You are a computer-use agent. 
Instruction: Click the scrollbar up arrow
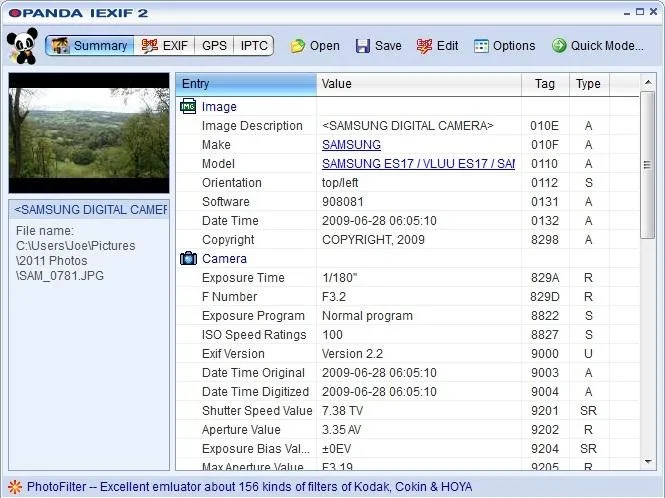pos(648,82)
